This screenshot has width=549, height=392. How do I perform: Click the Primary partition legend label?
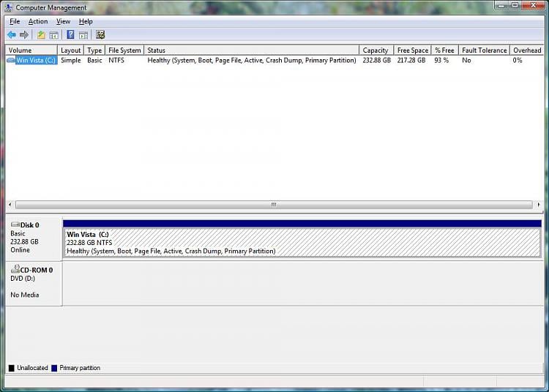coord(80,368)
